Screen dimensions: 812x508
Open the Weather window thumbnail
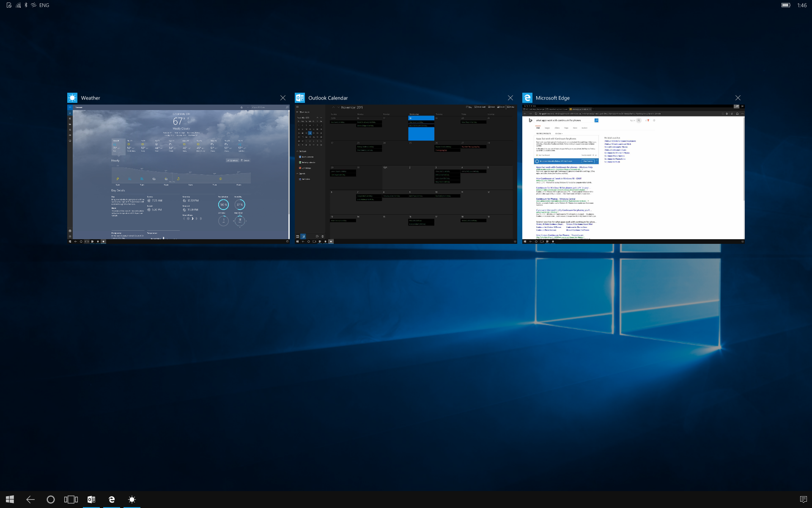(x=178, y=174)
